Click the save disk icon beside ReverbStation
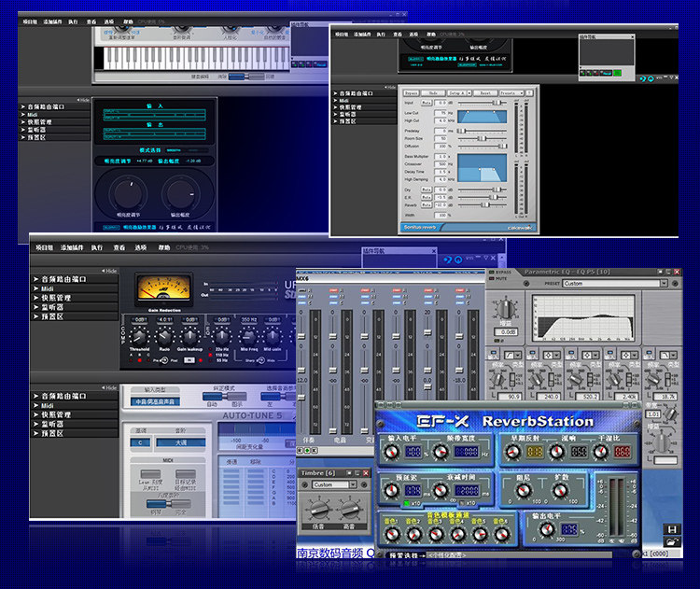The height and width of the screenshot is (589, 700). click(x=672, y=529)
